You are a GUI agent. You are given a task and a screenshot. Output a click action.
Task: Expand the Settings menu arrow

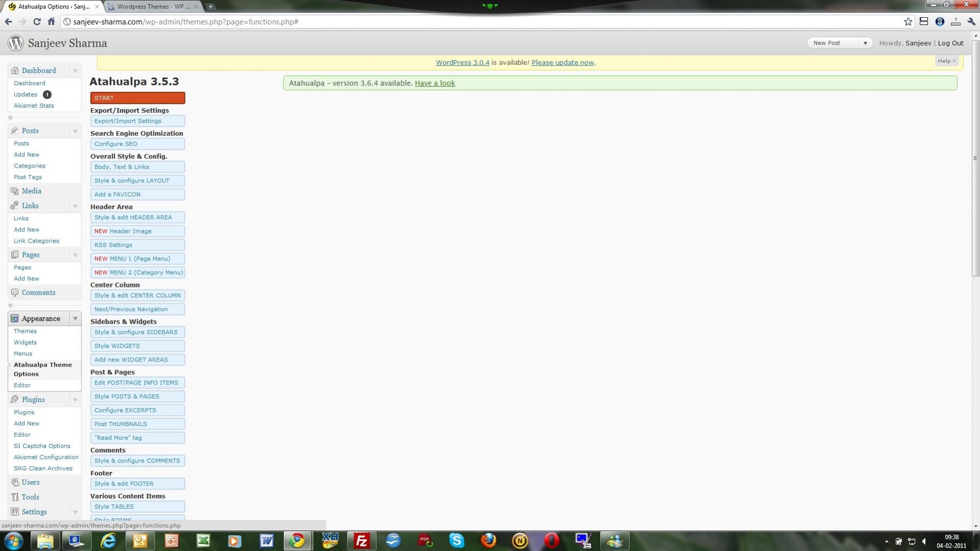point(75,512)
